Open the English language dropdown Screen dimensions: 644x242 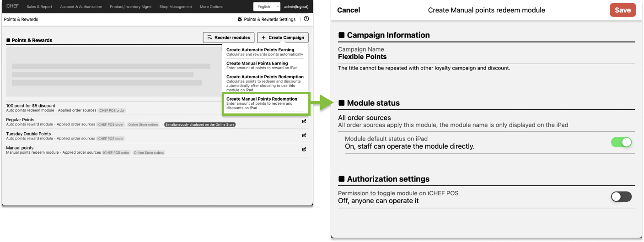(x=267, y=7)
